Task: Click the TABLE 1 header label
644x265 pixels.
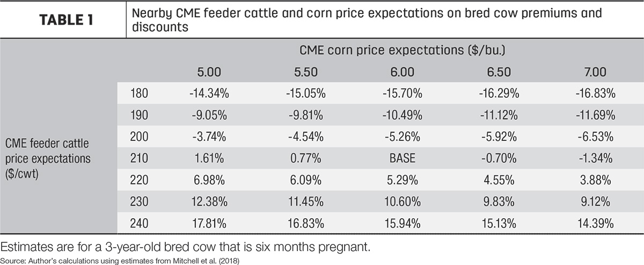Action: (63, 20)
